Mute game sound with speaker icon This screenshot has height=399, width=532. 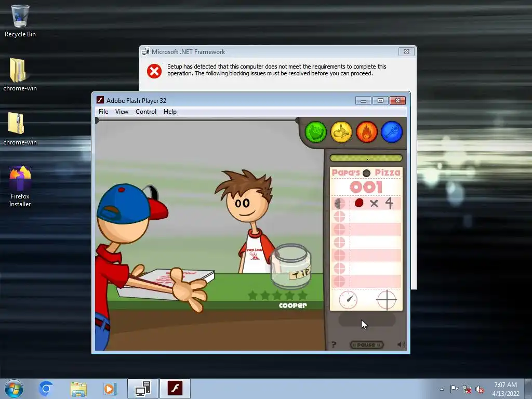401,345
